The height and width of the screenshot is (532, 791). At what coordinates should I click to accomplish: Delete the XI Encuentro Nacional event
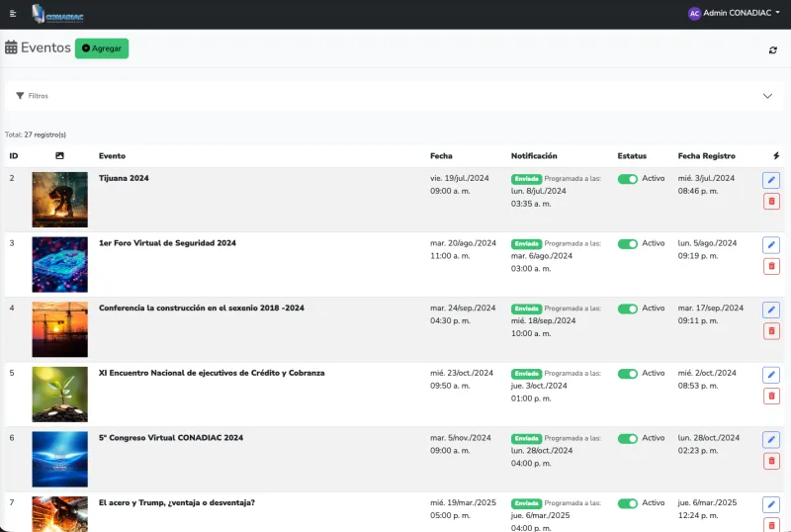(x=771, y=397)
